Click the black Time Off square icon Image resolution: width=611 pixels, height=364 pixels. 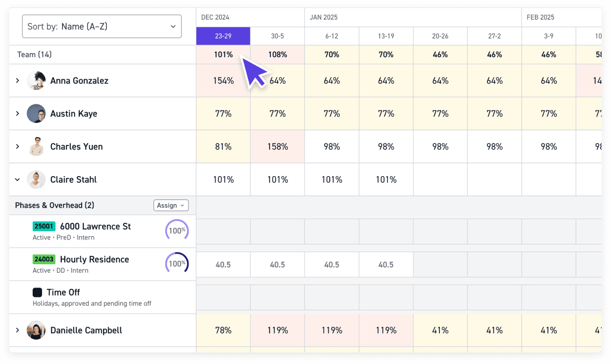pos(37,292)
